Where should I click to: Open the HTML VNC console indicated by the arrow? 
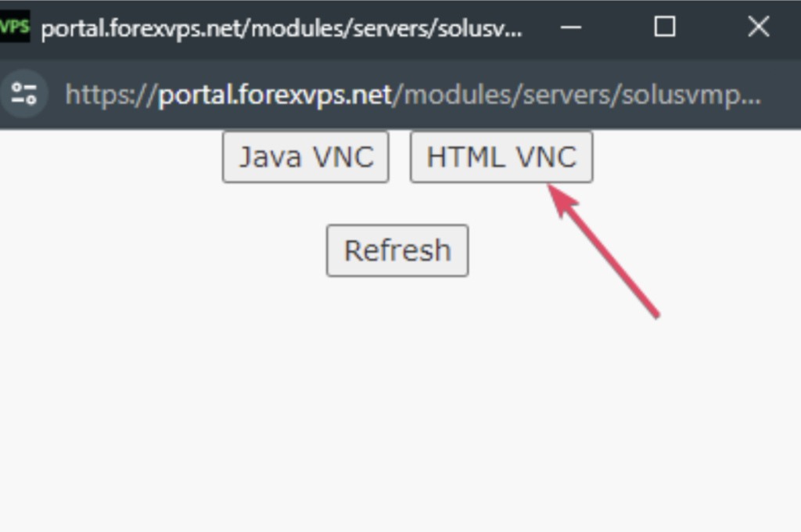click(x=501, y=156)
